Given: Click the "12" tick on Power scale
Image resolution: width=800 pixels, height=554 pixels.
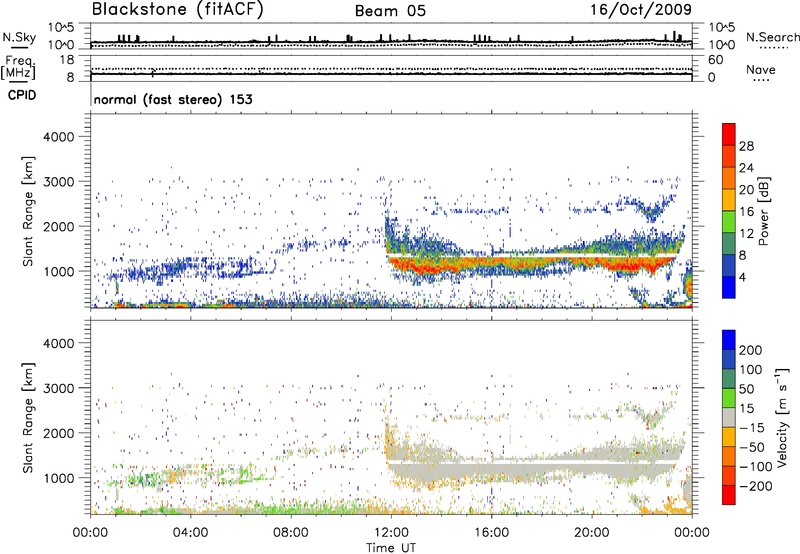Looking at the screenshot, I should (x=746, y=234).
